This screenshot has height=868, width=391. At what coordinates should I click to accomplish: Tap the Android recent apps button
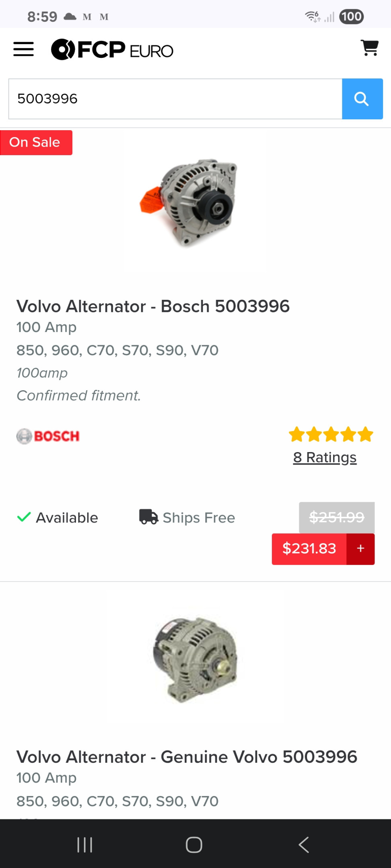[x=85, y=845]
